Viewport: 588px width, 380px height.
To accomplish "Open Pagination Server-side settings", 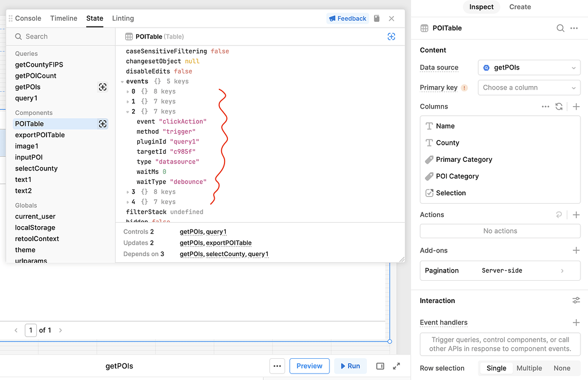I will pos(500,270).
